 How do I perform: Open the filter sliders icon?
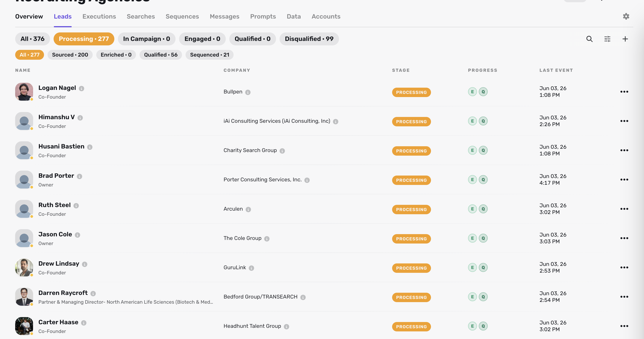pyautogui.click(x=607, y=39)
